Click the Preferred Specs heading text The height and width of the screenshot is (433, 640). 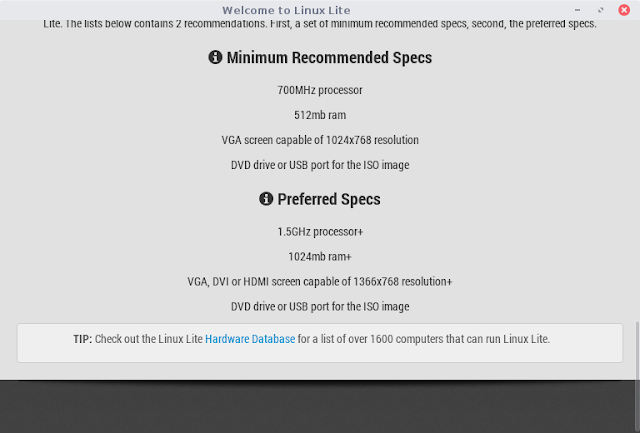click(329, 199)
